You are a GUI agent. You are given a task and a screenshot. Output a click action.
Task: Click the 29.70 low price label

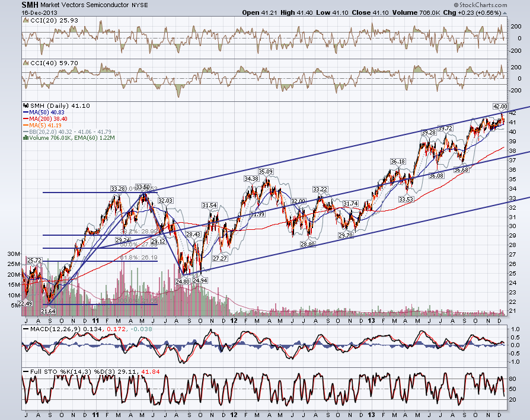346,235
